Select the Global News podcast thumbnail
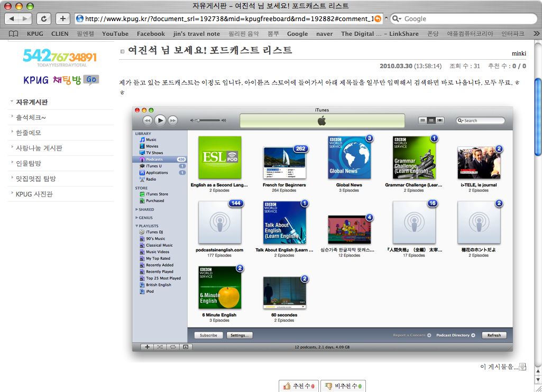The height and width of the screenshot is (392, 542). [x=349, y=157]
